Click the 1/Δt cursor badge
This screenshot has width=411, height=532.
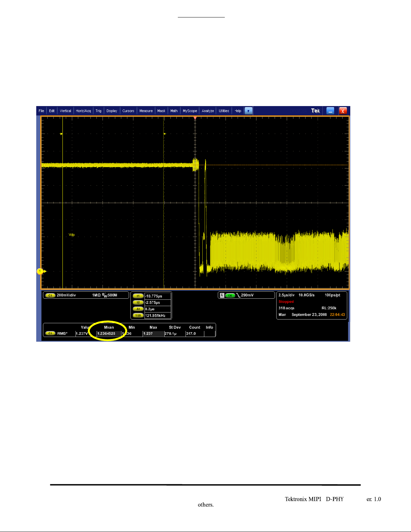[138, 316]
